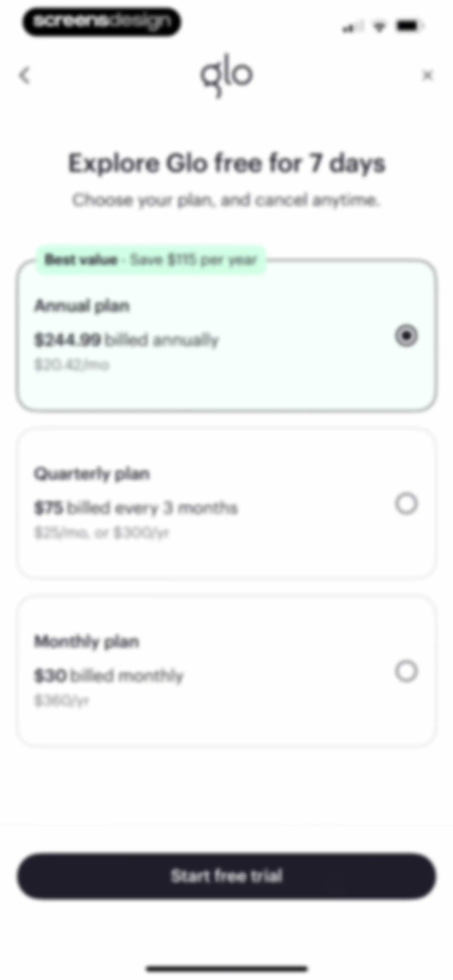Select the Monthly plan radio button
Viewport: 453px width, 980px height.
pyautogui.click(x=406, y=671)
